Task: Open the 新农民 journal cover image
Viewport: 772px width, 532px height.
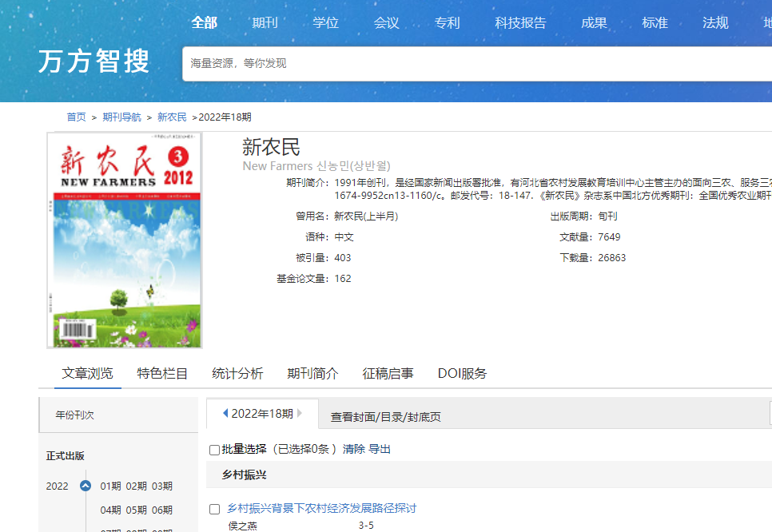Action: [x=124, y=240]
